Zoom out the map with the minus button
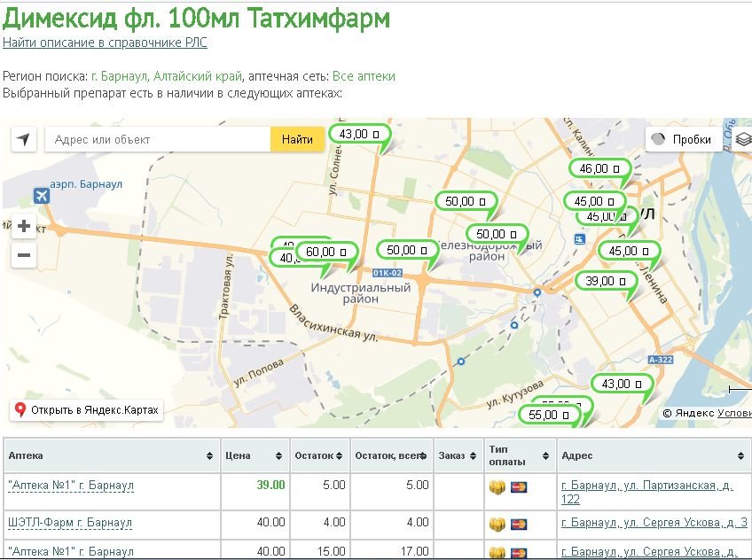Screen dimensions: 752x560 click(24, 255)
